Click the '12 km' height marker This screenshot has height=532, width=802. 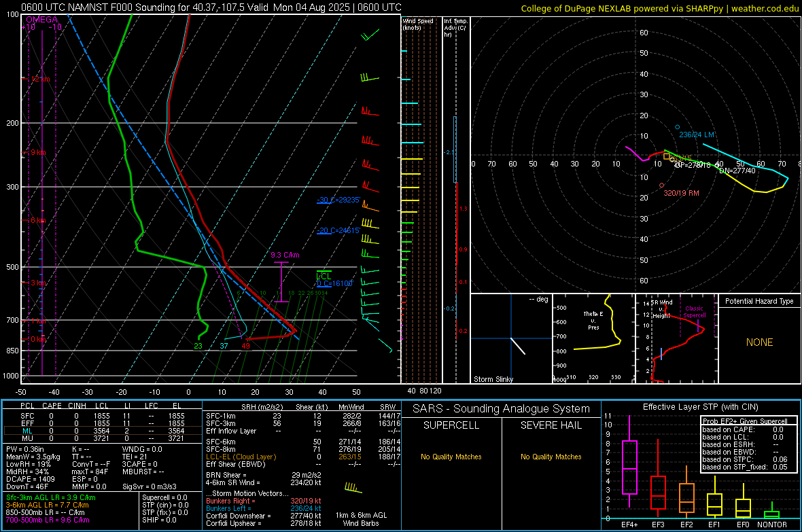pos(40,79)
